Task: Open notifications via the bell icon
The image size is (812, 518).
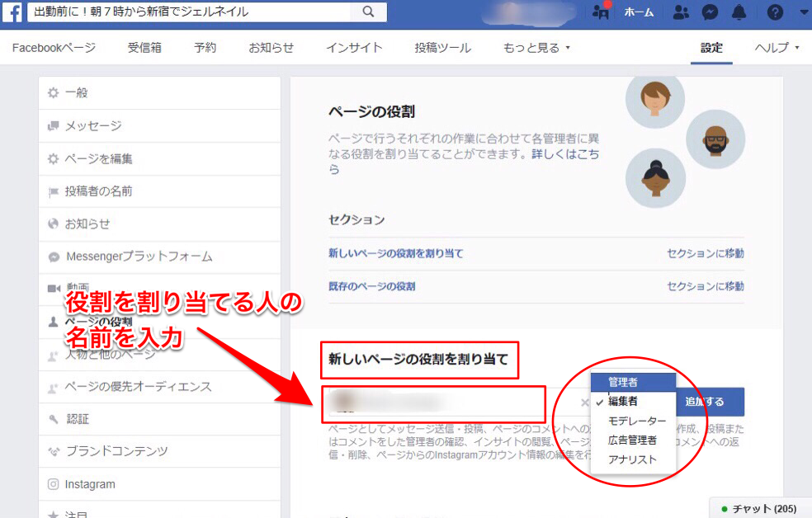Action: tap(739, 12)
